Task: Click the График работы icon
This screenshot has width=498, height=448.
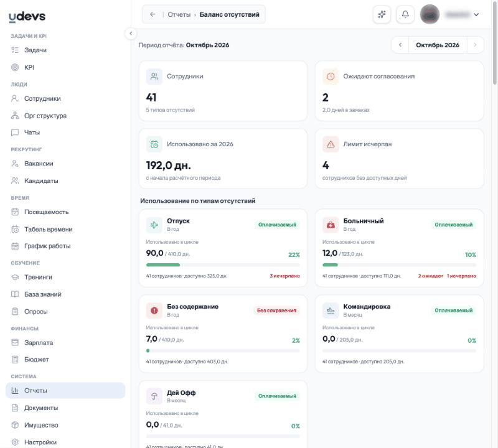Action: pyautogui.click(x=15, y=246)
